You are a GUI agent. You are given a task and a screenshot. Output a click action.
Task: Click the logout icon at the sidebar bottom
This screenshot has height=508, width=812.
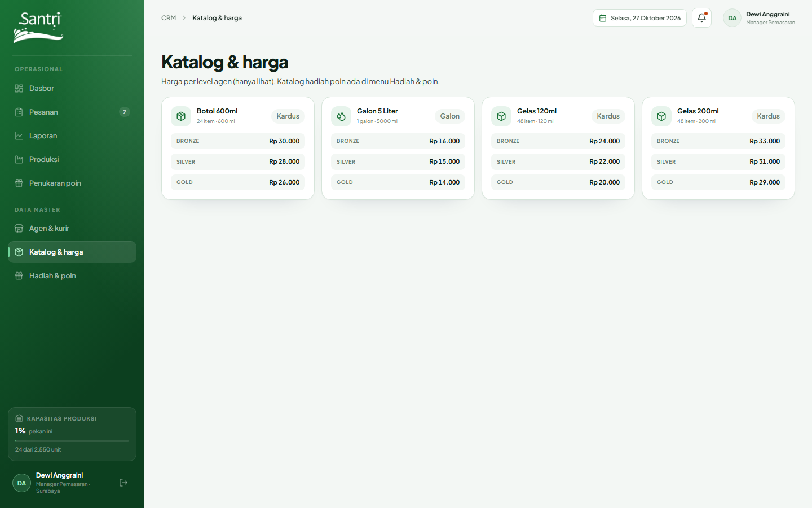123,483
